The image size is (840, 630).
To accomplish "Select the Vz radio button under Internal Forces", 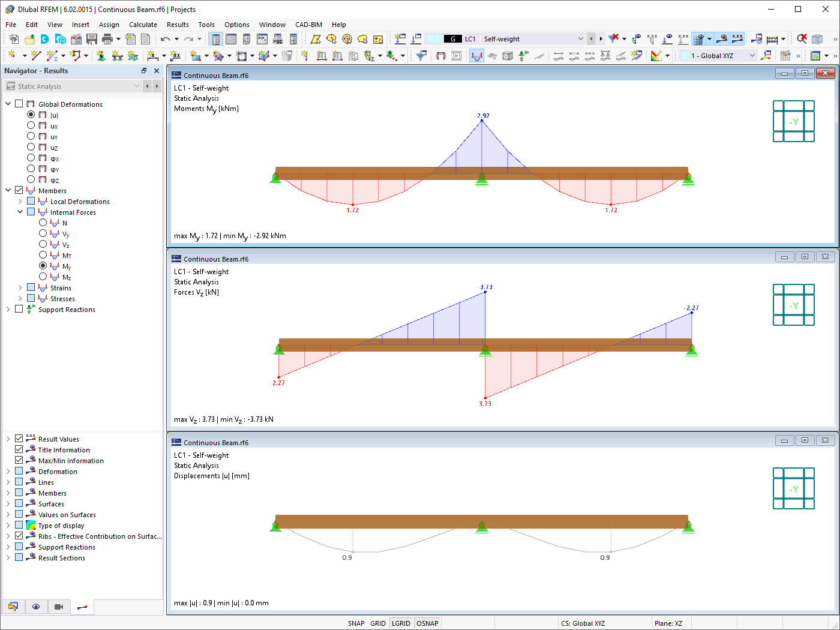I will [43, 245].
